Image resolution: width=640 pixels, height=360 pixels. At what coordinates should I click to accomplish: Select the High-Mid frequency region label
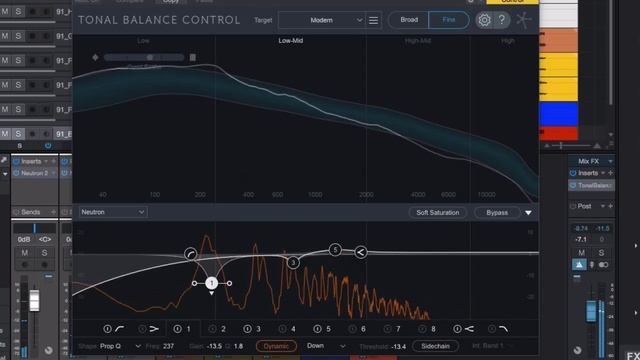[418, 40]
